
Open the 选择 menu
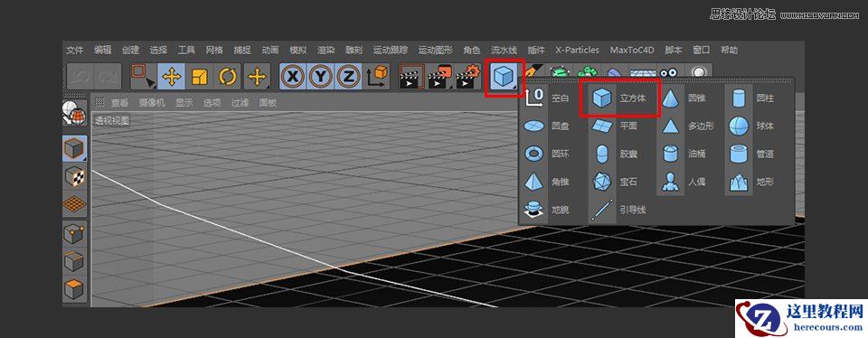(158, 50)
